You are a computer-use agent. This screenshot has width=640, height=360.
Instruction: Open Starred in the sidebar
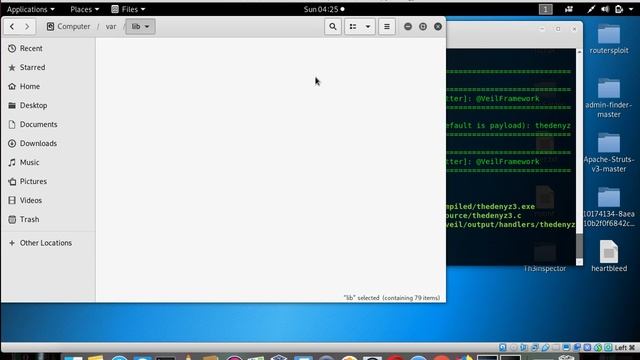click(48, 67)
